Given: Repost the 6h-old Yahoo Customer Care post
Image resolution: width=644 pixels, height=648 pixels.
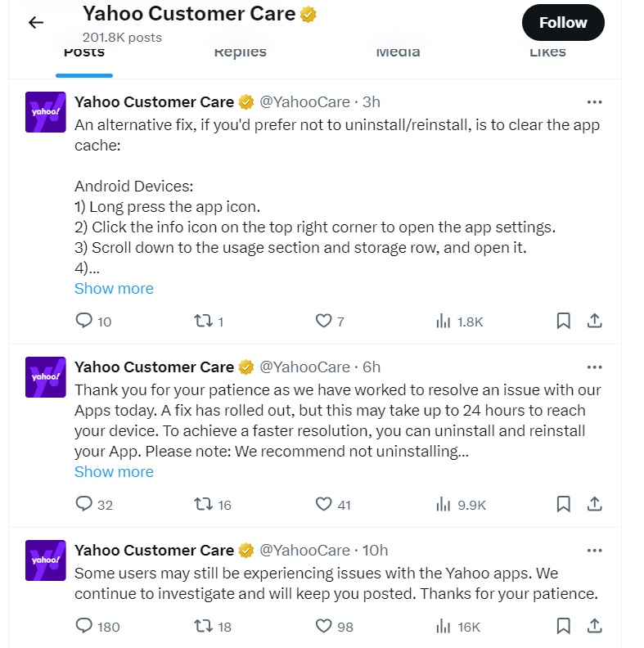Looking at the screenshot, I should click(x=202, y=505).
